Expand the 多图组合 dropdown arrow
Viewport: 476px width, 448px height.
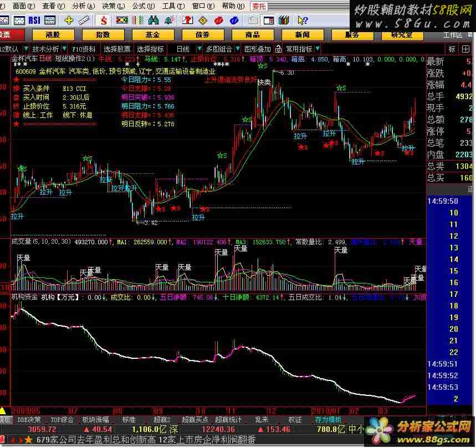[x=237, y=49]
